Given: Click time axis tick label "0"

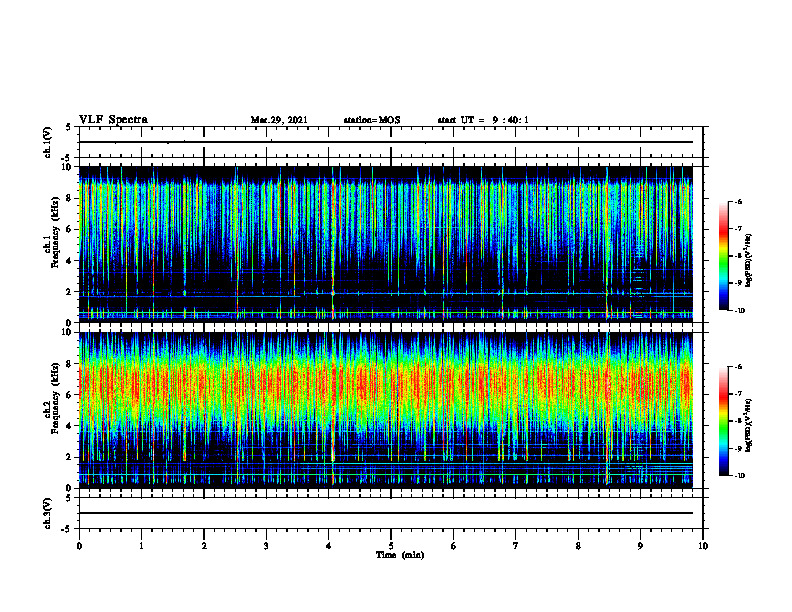Looking at the screenshot, I should [79, 546].
